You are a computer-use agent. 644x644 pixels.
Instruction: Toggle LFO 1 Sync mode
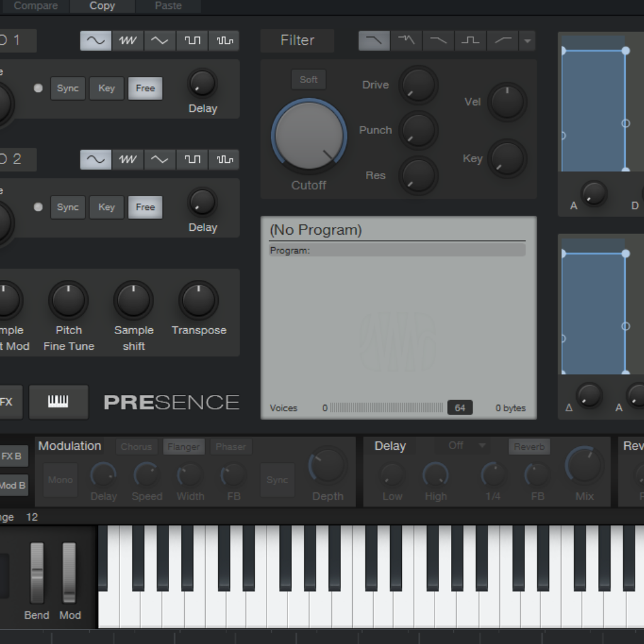pos(68,88)
